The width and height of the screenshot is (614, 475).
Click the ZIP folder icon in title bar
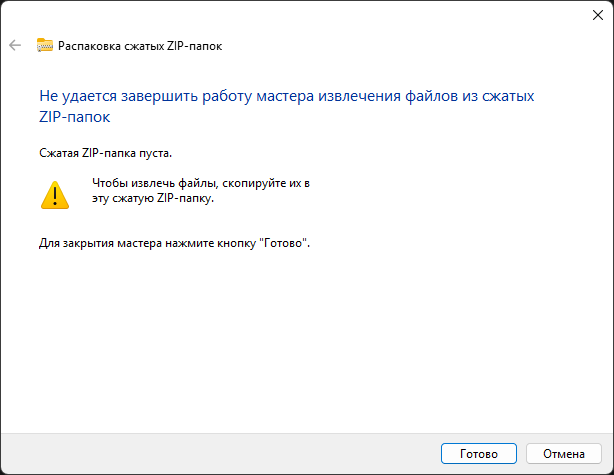[44, 45]
